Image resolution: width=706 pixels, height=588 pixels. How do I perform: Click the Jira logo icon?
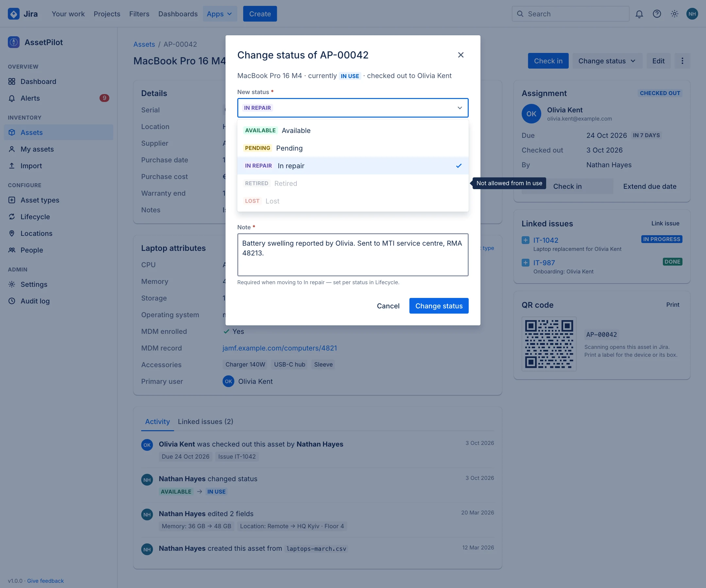[x=13, y=14]
